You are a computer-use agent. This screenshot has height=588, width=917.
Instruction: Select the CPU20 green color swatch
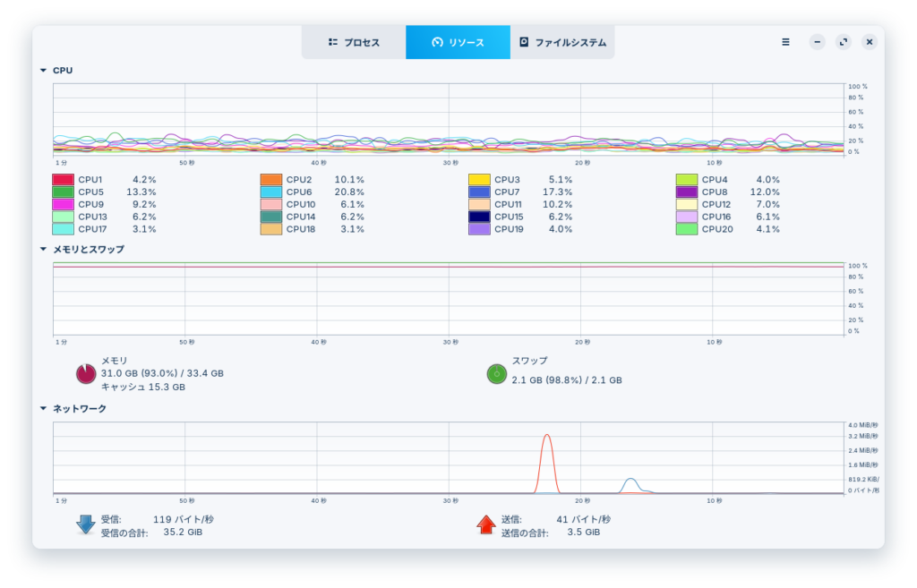[687, 230]
